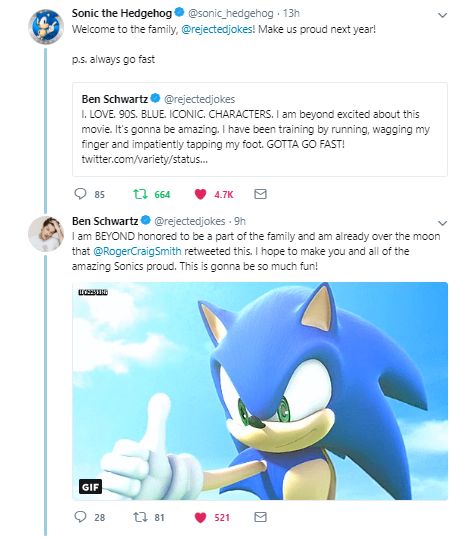Retweet Ben Schwartz's GIF tweet
Viewport: 476px width, 537px height.
point(140,517)
